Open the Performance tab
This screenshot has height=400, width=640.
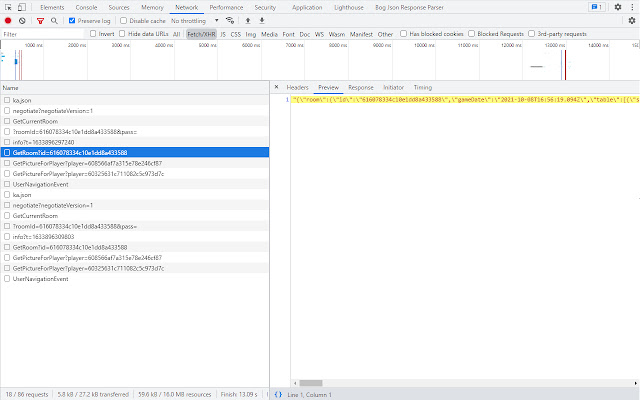226,7
